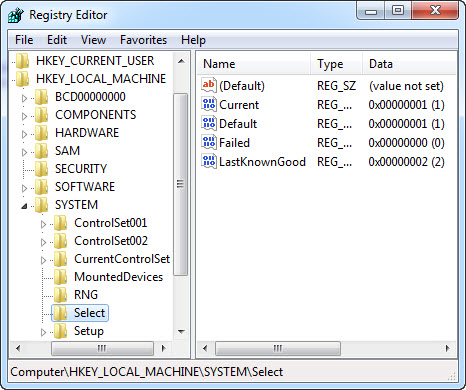Select the Failed value name

click(234, 143)
